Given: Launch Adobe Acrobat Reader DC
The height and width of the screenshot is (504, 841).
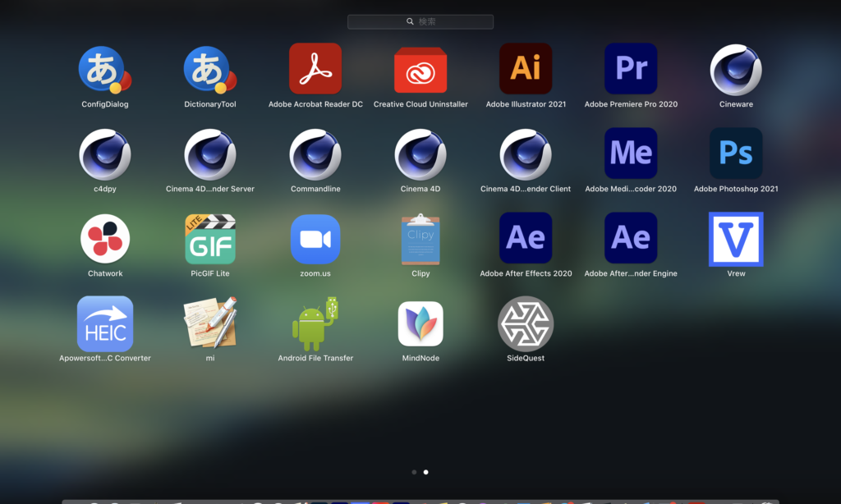Looking at the screenshot, I should (315, 69).
